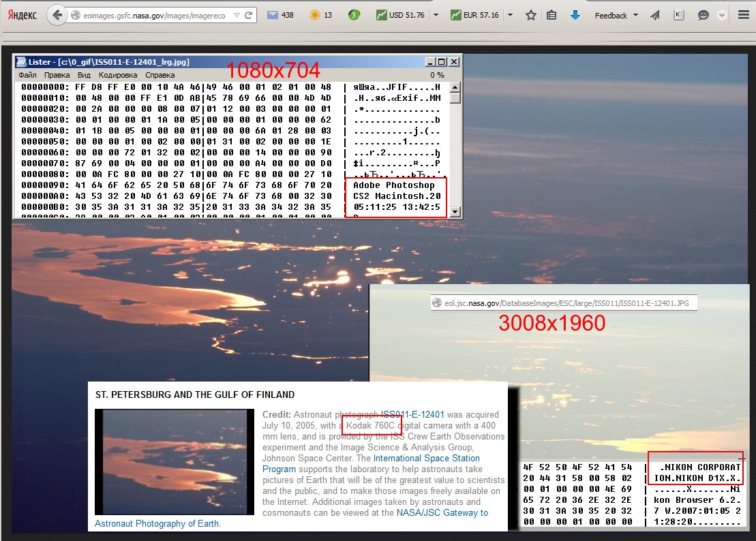Click the 'Adobe Photoshop' decoded text
Screen dimensions: 756x541
[x=393, y=185]
